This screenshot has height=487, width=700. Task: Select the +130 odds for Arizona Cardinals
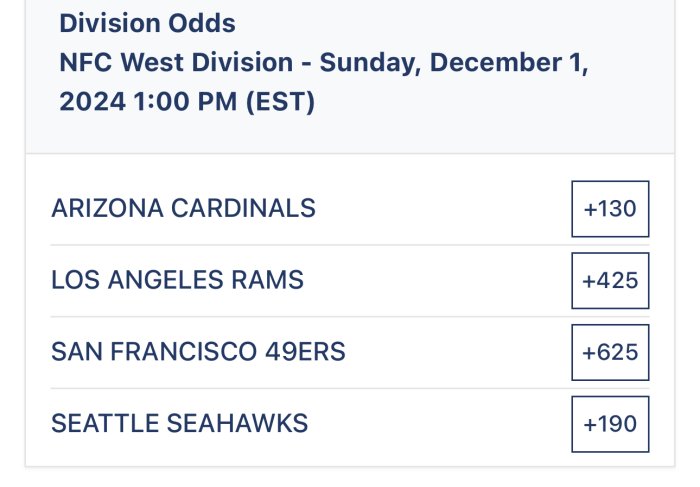pos(610,208)
